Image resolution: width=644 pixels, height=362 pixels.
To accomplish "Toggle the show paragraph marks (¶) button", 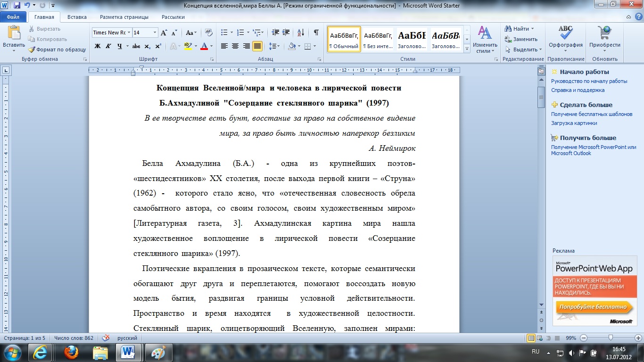I will pyautogui.click(x=316, y=33).
